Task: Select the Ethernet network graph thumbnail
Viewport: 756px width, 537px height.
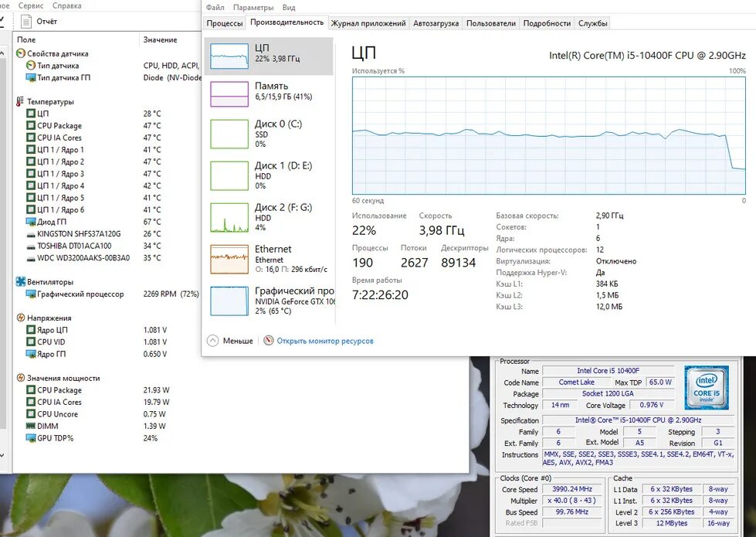Action: tap(229, 259)
